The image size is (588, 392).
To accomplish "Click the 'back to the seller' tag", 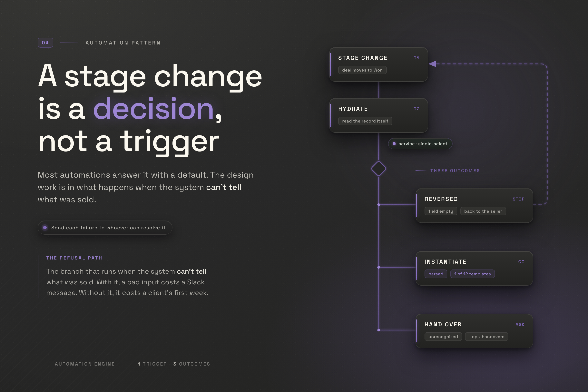I will (x=483, y=211).
